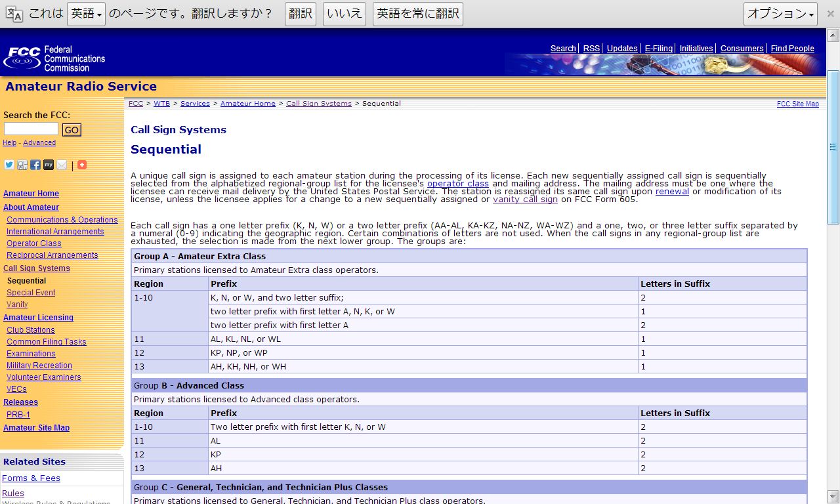Image resolution: width=840 pixels, height=504 pixels.
Task: Open Club Stations sidebar link
Action: [31, 330]
